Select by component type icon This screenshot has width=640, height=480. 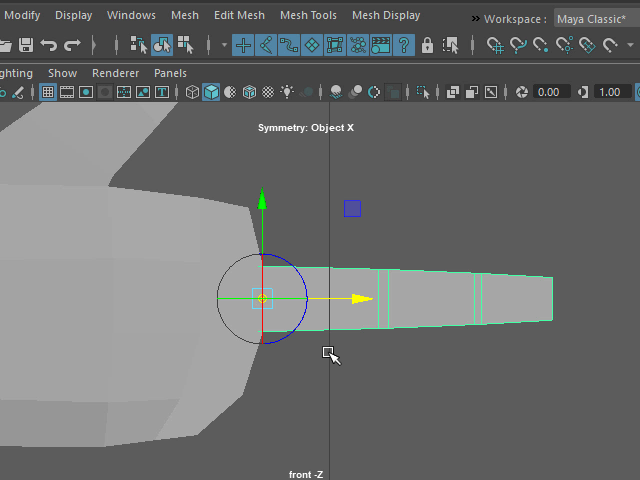185,45
